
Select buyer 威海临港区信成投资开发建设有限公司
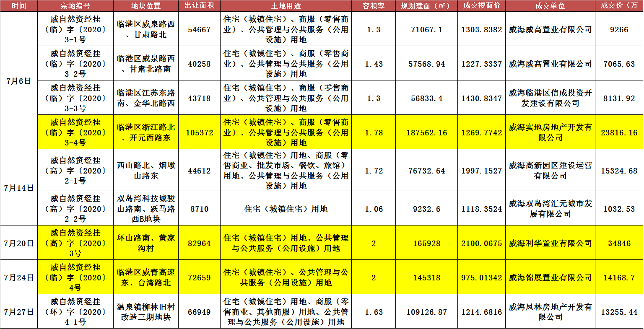(x=551, y=98)
